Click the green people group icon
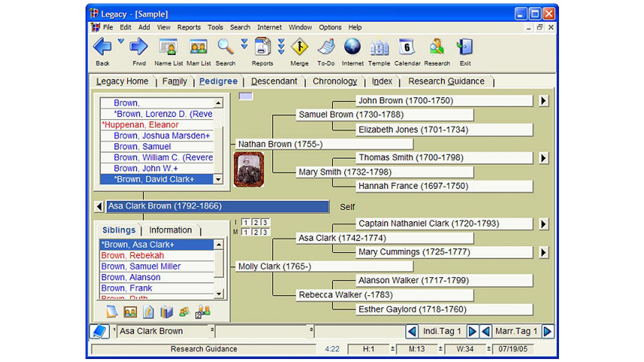The height and width of the screenshot is (362, 644). 184,312
